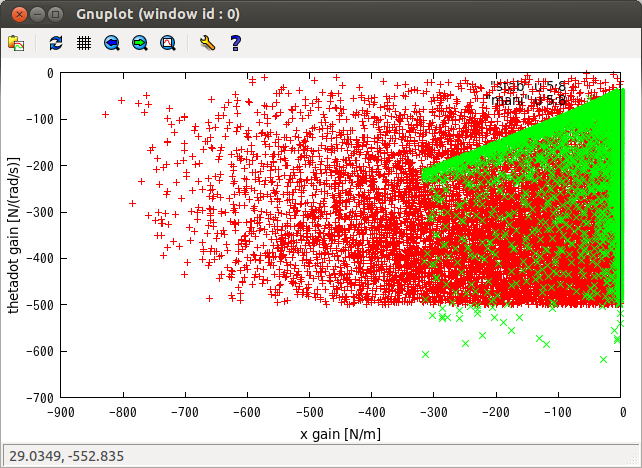This screenshot has width=642, height=468.
Task: Open the terminal configuration wrench
Action: click(207, 43)
